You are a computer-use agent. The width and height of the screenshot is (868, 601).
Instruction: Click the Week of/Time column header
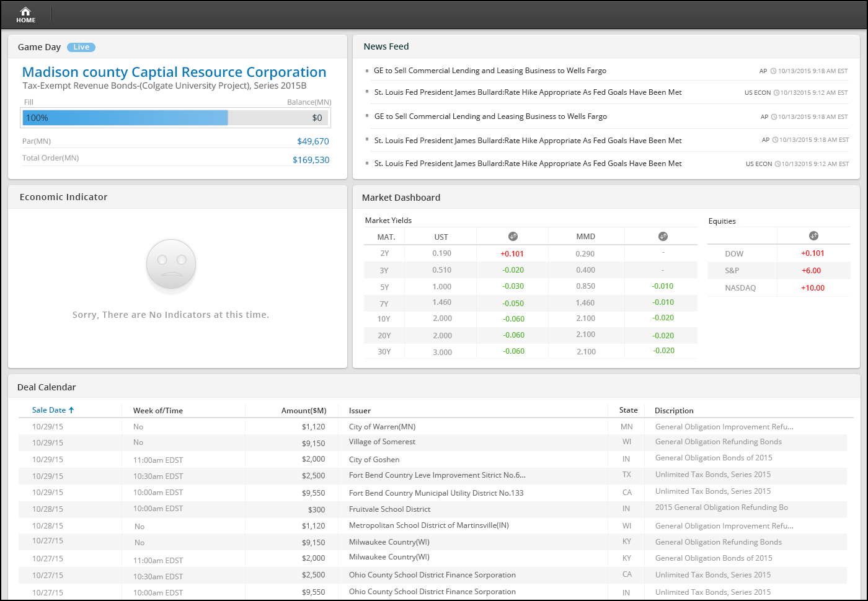point(158,411)
